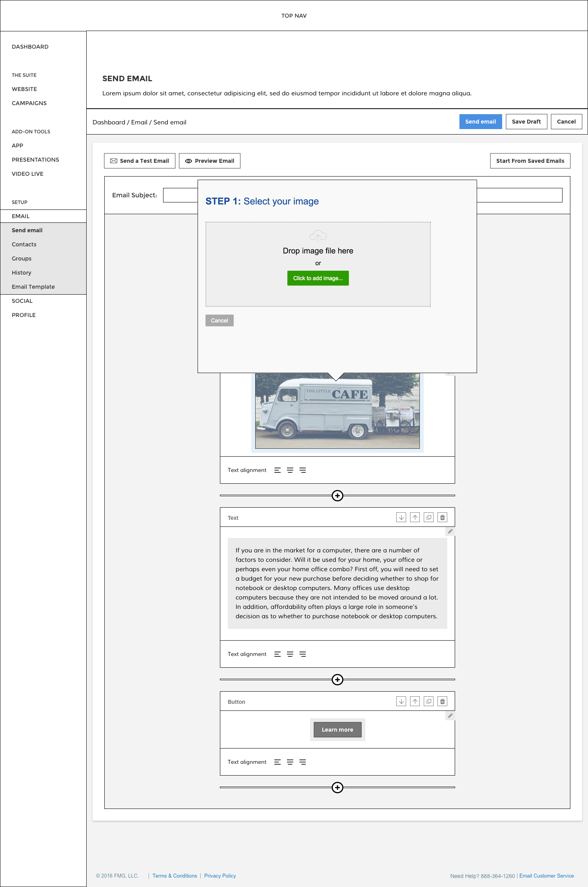
Task: Duplicate the Text block
Action: (429, 517)
